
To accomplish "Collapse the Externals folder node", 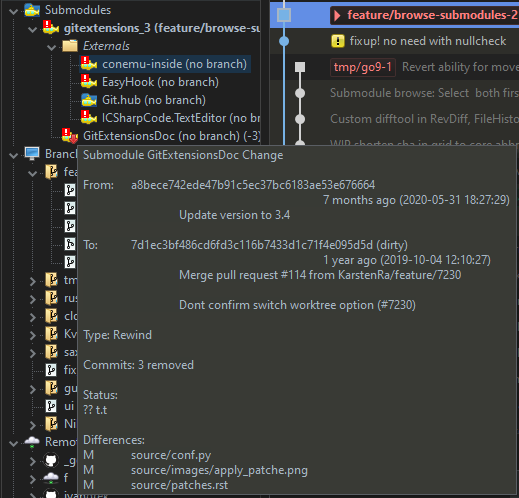I will point(52,47).
